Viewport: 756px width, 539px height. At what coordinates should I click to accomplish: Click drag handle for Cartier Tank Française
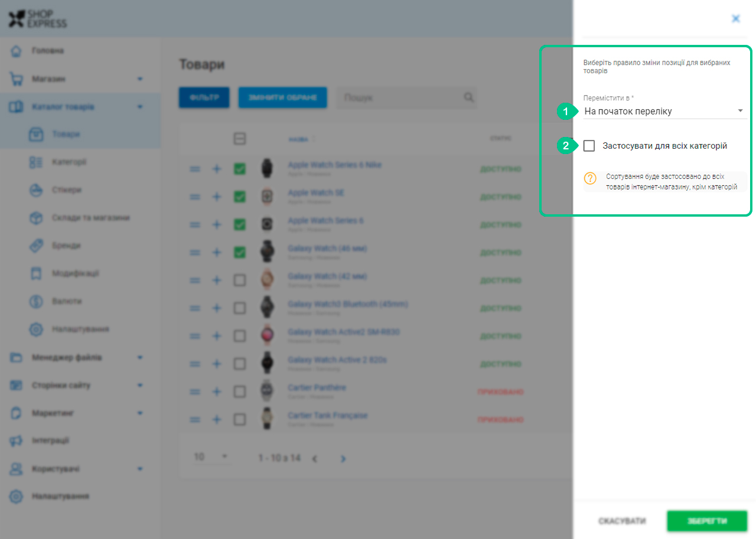point(195,420)
